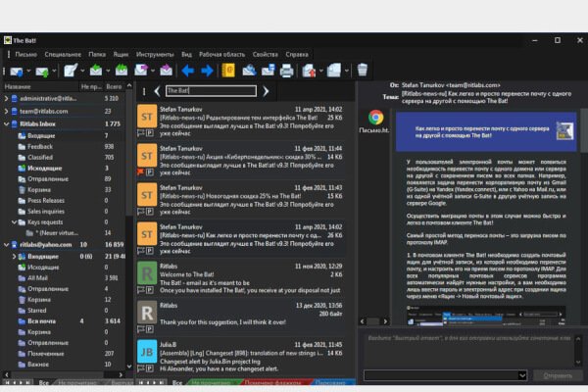Click the export icon with red arrow
The width and height of the screenshot is (588, 392).
coord(309,71)
